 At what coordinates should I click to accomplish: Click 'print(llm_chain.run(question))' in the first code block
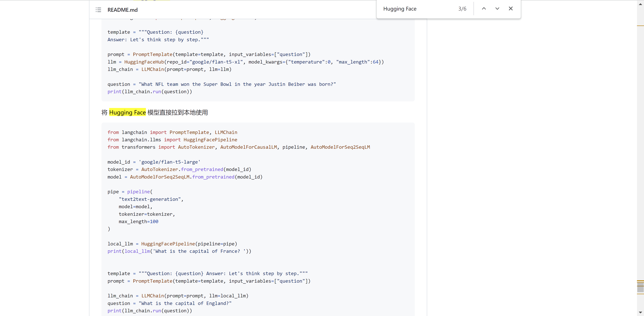(150, 92)
